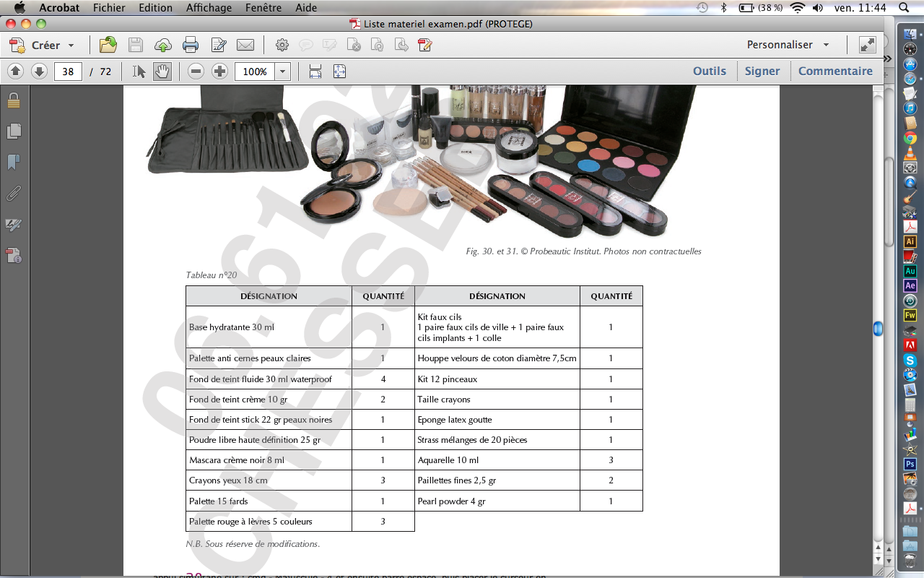
Task: Open the Outils pane
Action: pyautogui.click(x=709, y=71)
